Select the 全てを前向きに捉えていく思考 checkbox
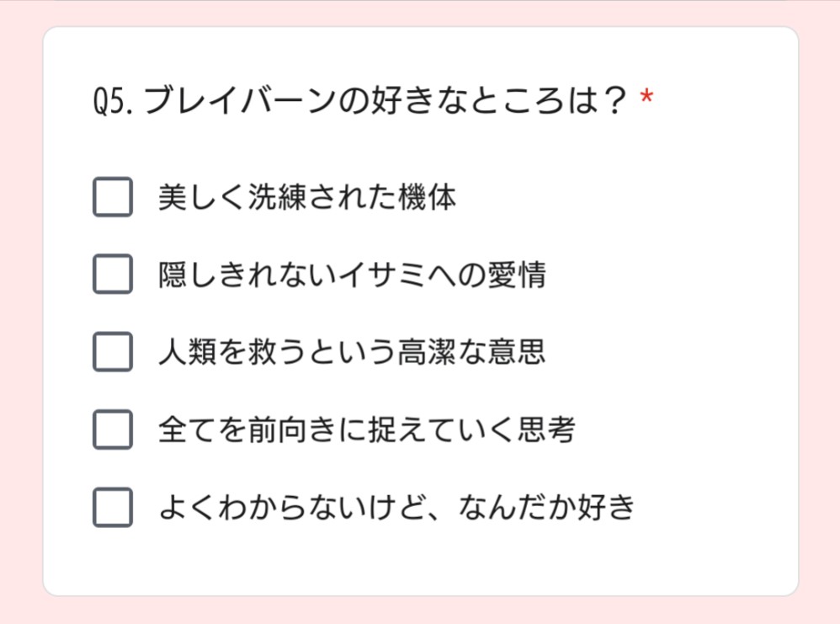Image resolution: width=840 pixels, height=624 pixels. [x=112, y=429]
